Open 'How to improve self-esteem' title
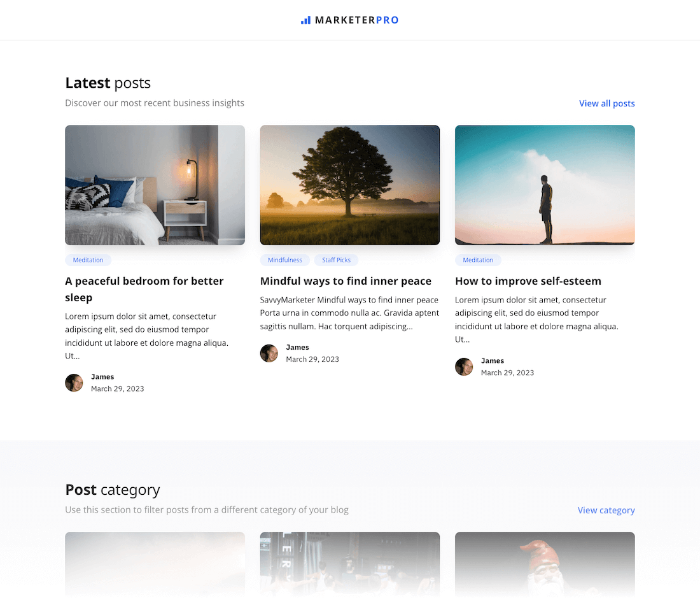The height and width of the screenshot is (598, 700). pyautogui.click(x=528, y=281)
